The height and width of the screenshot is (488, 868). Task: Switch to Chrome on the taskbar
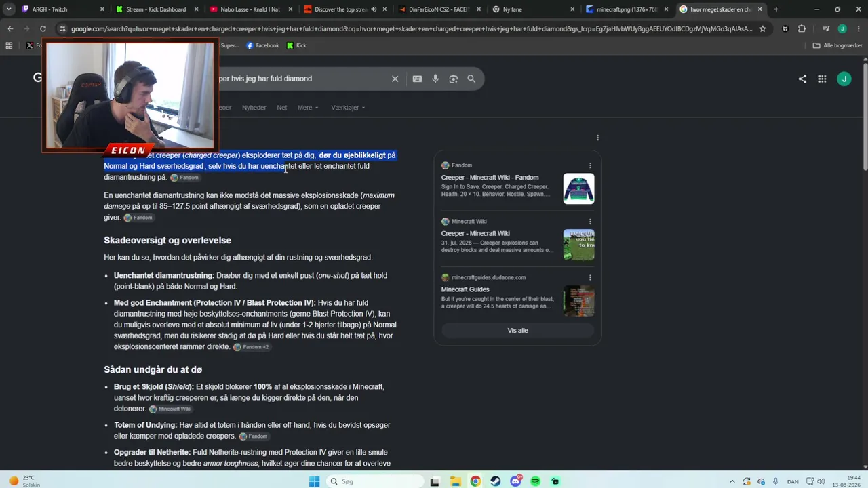click(475, 481)
